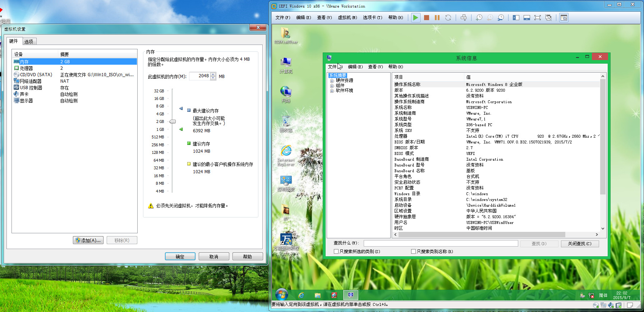
Task: Open the VMware 选项卡(T) menu
Action: click(373, 18)
